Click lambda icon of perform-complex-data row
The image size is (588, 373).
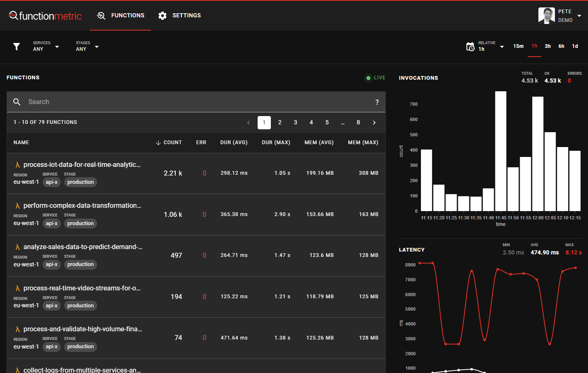click(x=17, y=206)
